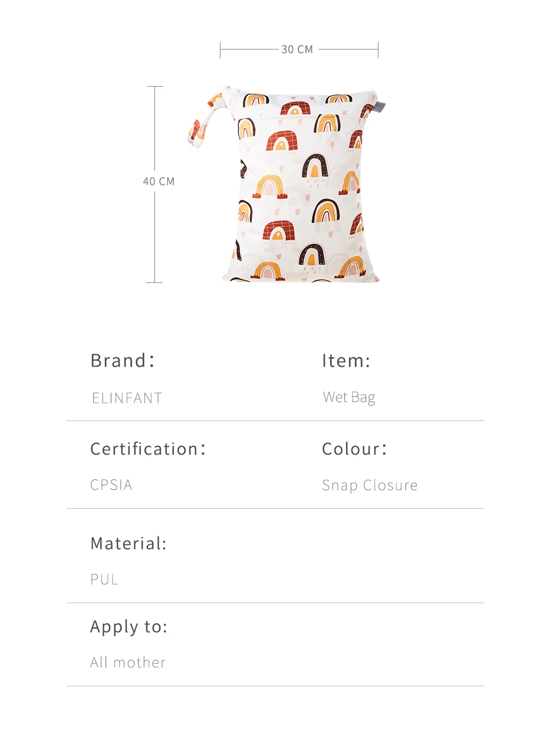The image size is (560, 750).
Task: Select the 40 CM height label
Action: click(159, 182)
